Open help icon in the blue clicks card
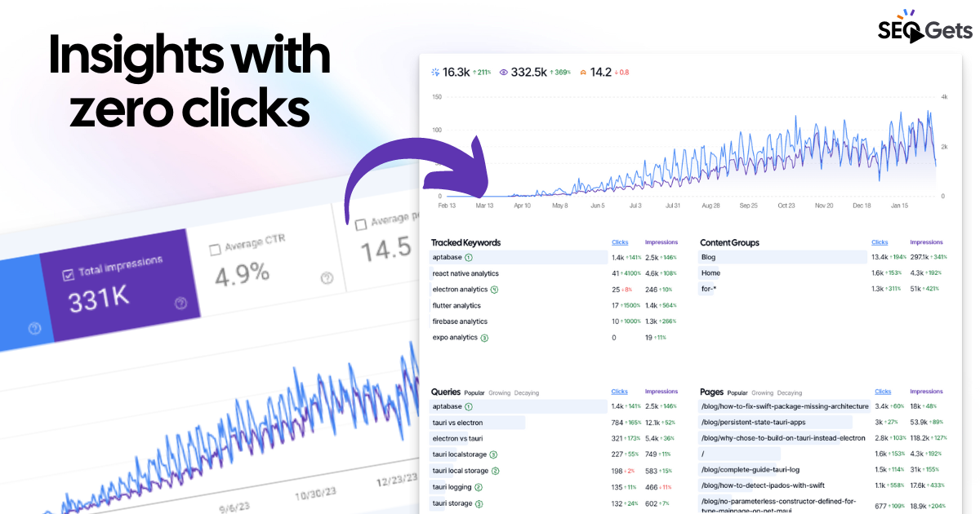The image size is (980, 514). [34, 329]
